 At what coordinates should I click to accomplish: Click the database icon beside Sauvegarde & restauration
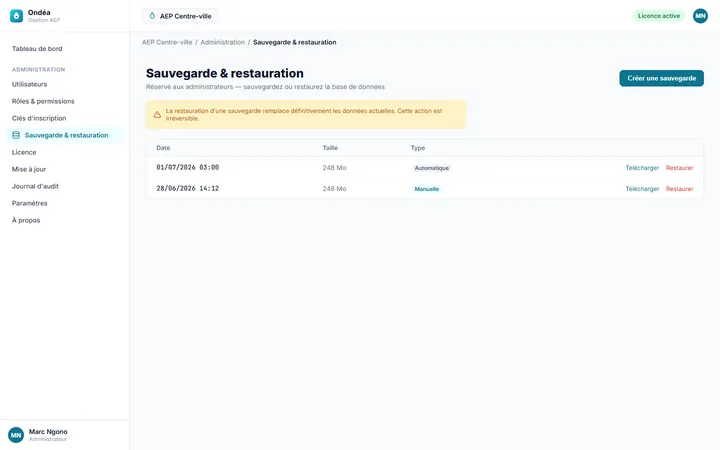16,135
